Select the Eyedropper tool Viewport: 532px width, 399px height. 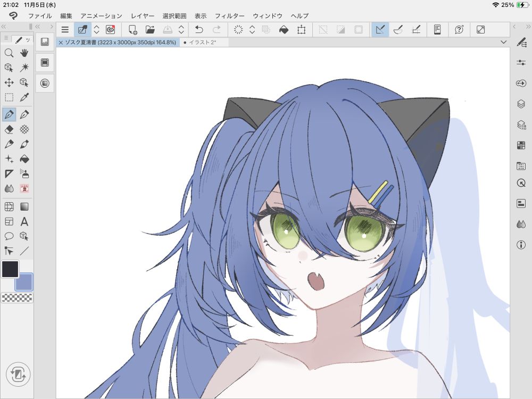(x=24, y=97)
